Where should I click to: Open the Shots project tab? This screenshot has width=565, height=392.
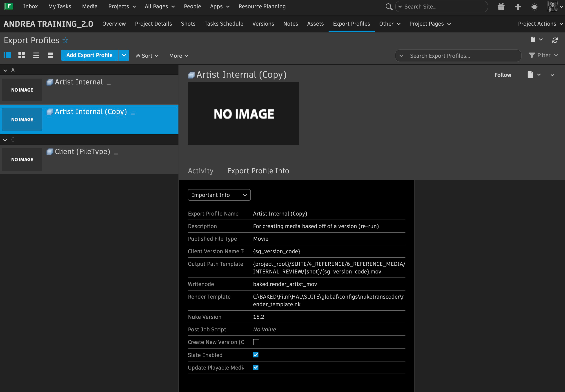point(188,24)
